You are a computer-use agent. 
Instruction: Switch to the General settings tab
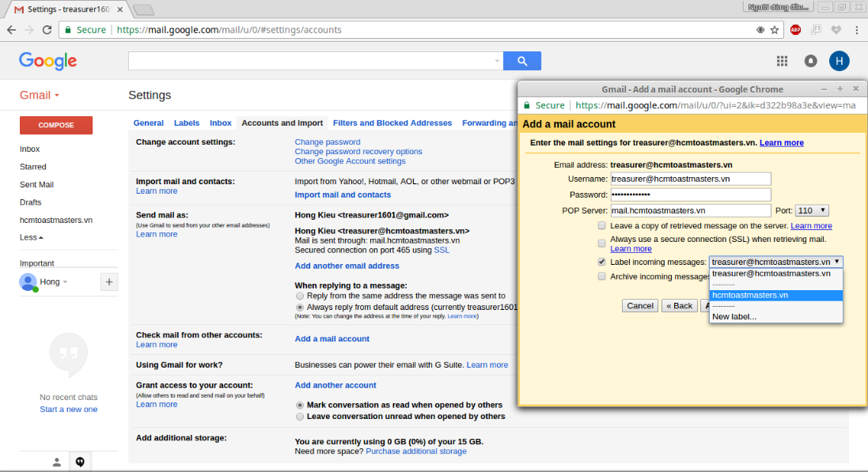point(148,123)
